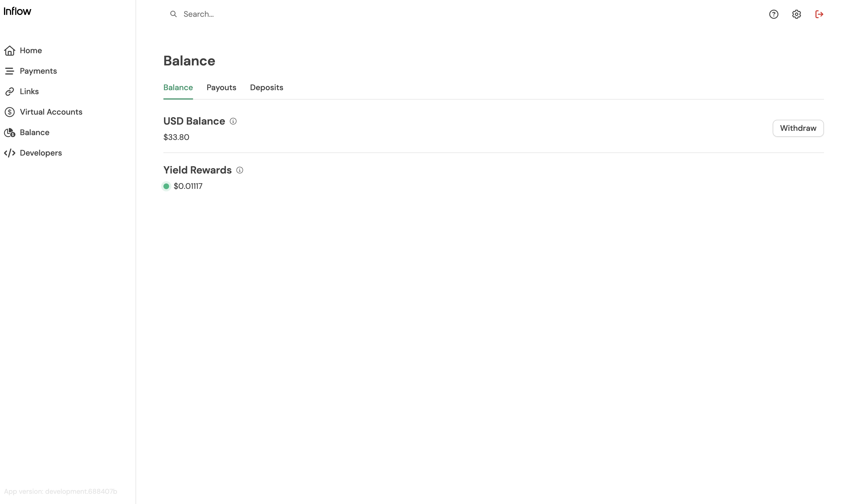Image resolution: width=849 pixels, height=504 pixels.
Task: Click info icon next to USD Balance
Action: (x=233, y=121)
